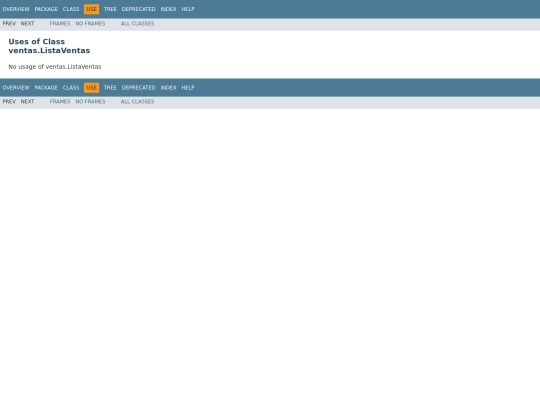
Task: Open All Classes in the top sub-navigation
Action: pos(137,24)
